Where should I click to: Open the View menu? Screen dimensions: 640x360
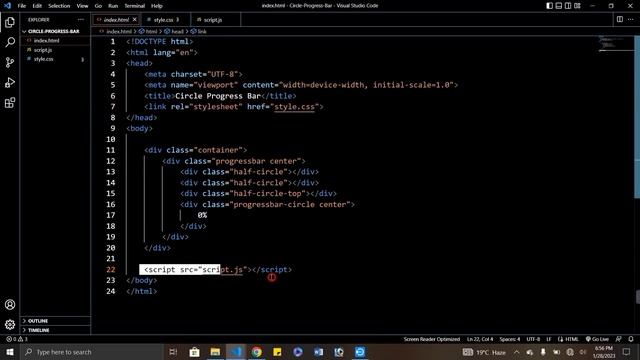[82, 6]
